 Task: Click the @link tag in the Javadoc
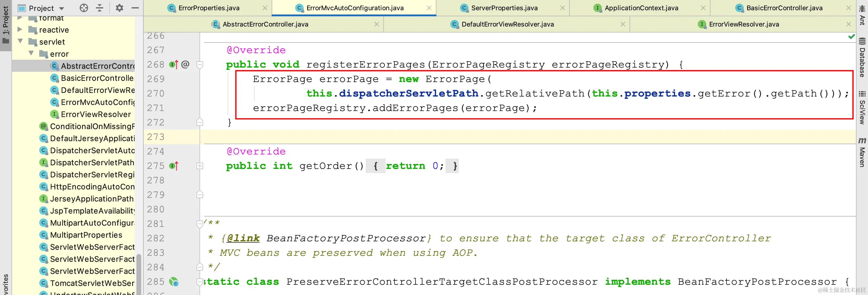tap(243, 238)
